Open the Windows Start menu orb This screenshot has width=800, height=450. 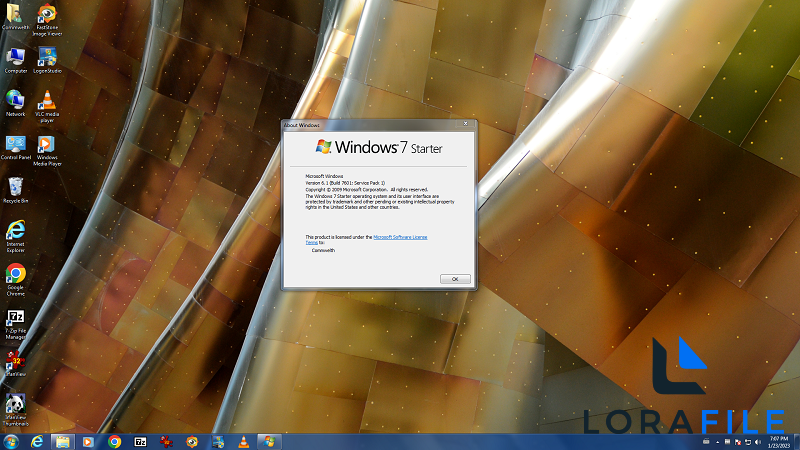[10, 441]
